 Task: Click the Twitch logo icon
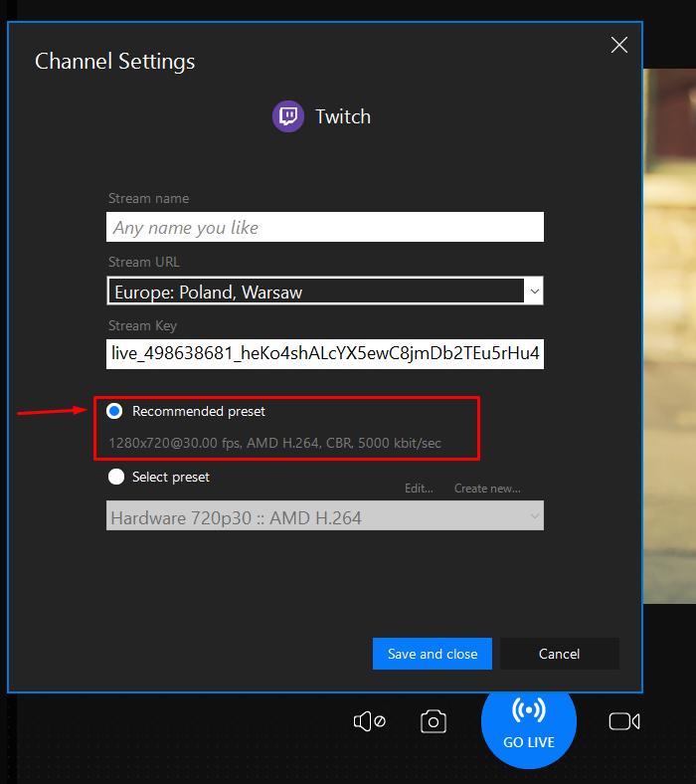tap(288, 116)
